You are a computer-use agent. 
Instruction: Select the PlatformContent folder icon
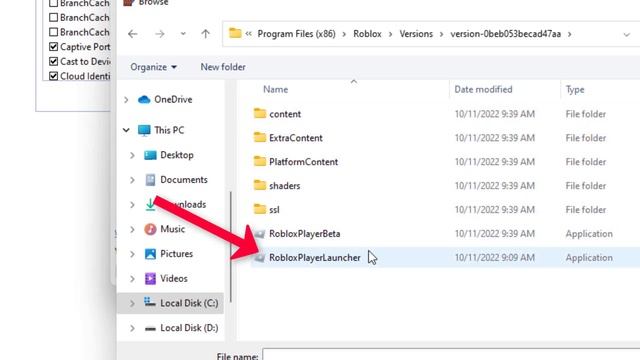(260, 161)
